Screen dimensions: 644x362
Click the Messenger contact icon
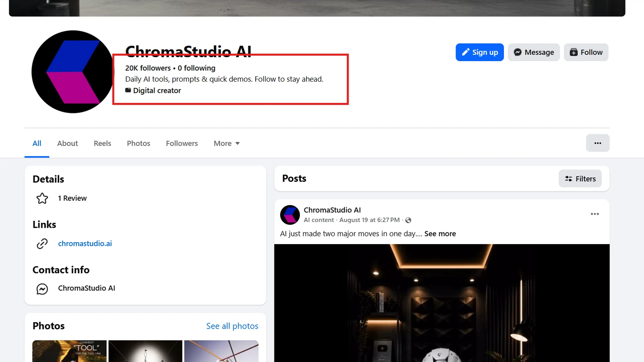(42, 289)
